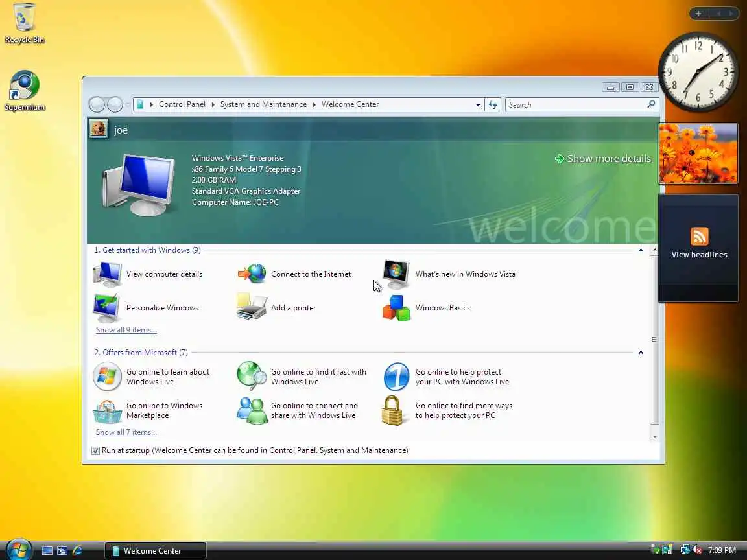Click the flower slideshow gadget picture
747x560 pixels.
pos(698,154)
